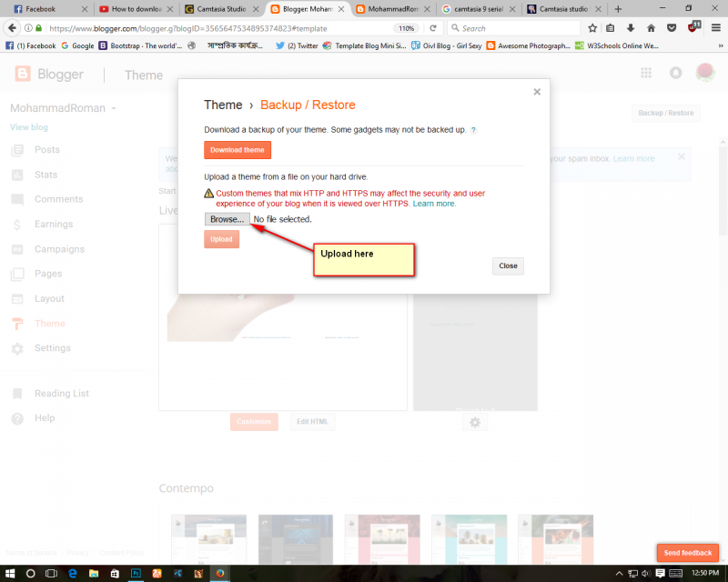Click the Theme breadcrumb in dialog
The width and height of the screenshot is (728, 582).
pyautogui.click(x=223, y=105)
